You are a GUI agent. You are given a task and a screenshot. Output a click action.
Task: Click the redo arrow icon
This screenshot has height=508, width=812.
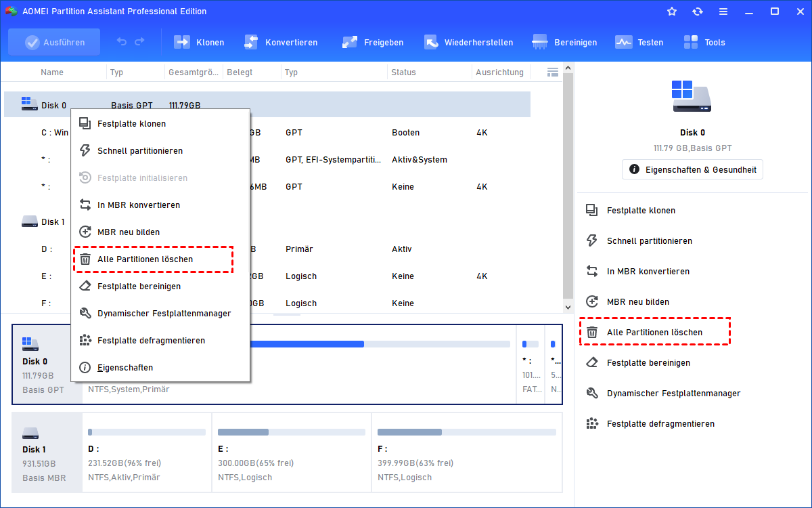139,42
